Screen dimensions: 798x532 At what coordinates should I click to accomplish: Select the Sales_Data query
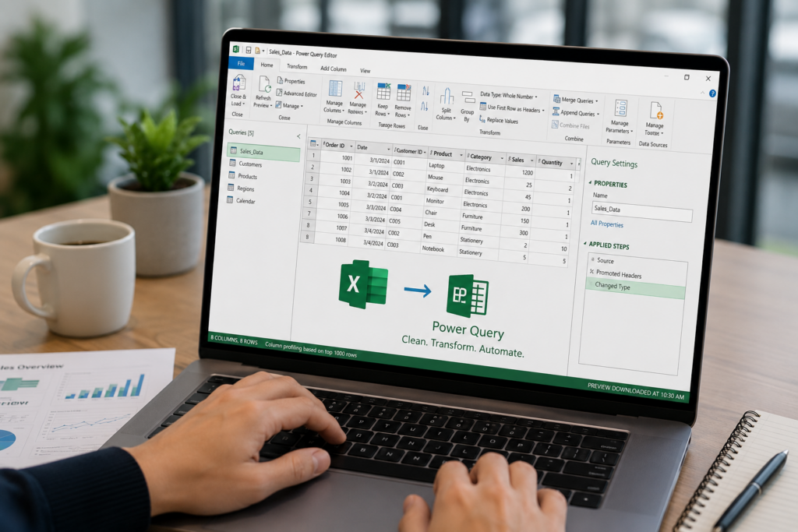click(264, 152)
